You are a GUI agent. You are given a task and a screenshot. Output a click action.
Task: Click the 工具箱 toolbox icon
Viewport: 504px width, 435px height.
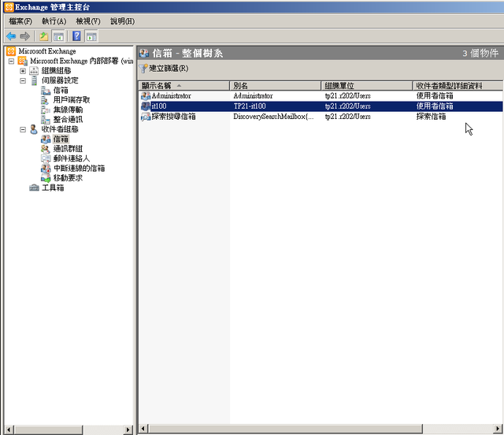pyautogui.click(x=34, y=188)
